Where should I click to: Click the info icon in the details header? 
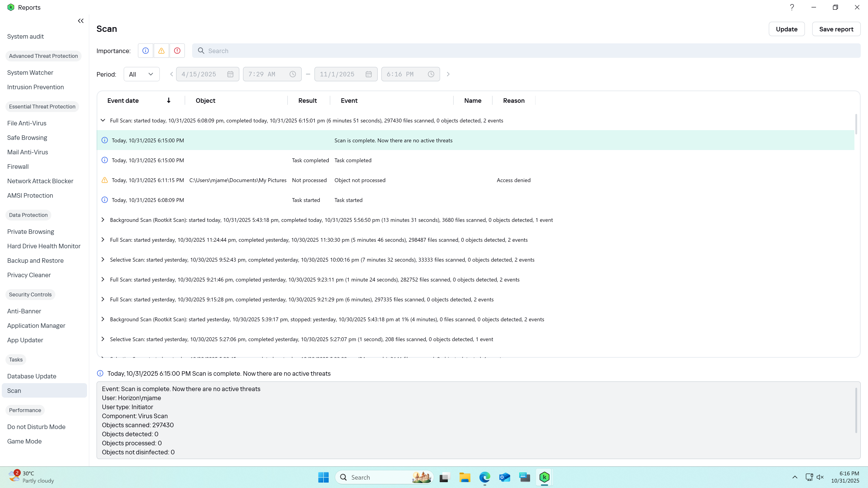click(x=100, y=373)
